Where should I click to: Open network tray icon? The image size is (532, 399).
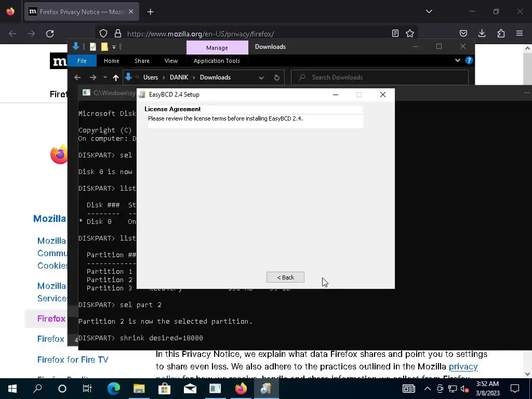click(453, 389)
